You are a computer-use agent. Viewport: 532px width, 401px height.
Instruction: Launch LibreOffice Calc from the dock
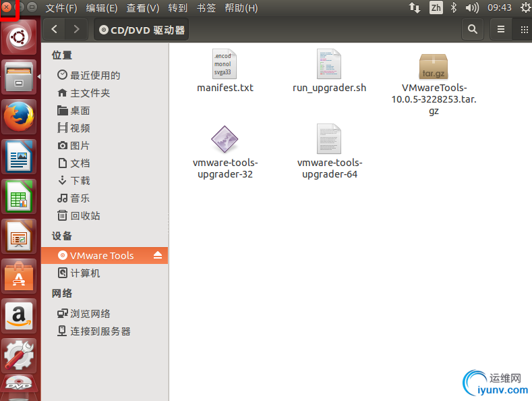19,196
